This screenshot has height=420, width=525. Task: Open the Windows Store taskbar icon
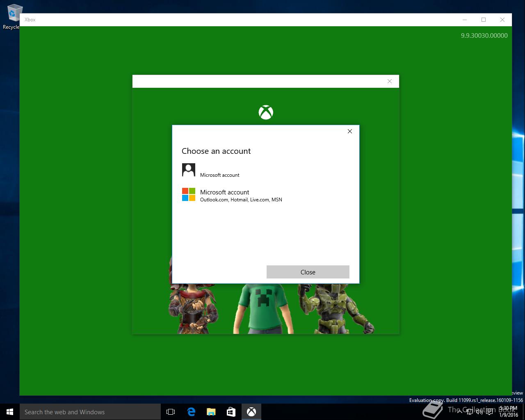[x=231, y=412]
